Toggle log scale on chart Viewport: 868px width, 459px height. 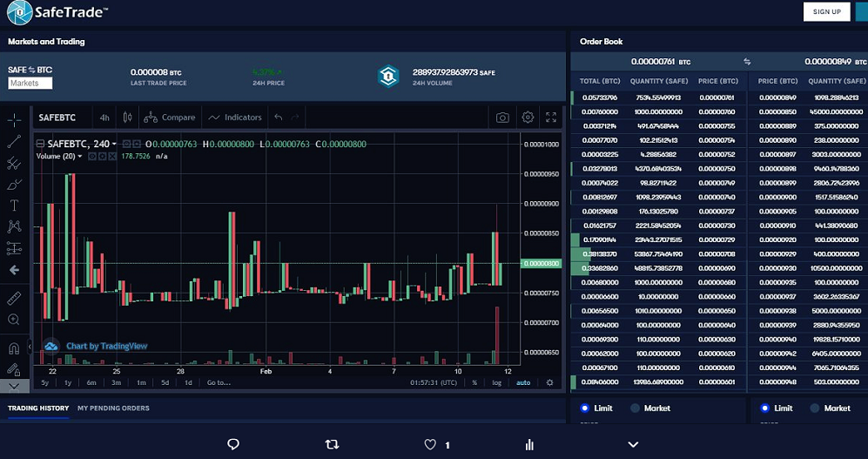point(497,382)
